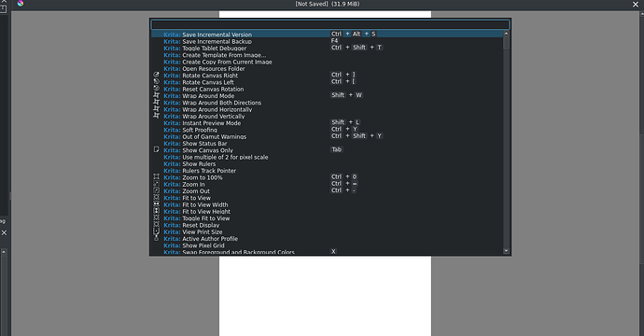
Task: Click the Fit to View Height icon
Action: pos(156,211)
